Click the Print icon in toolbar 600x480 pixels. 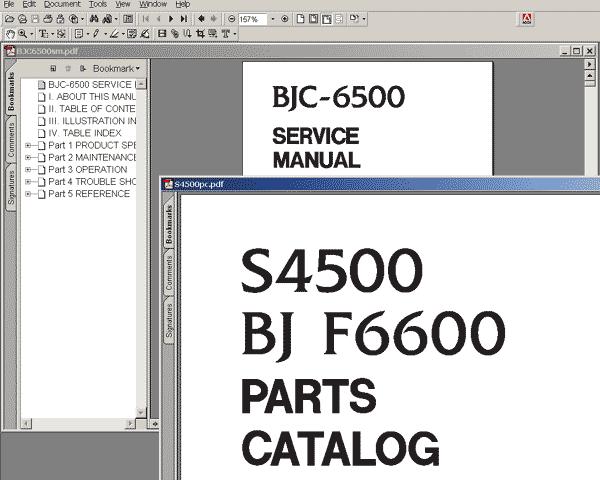pos(48,19)
